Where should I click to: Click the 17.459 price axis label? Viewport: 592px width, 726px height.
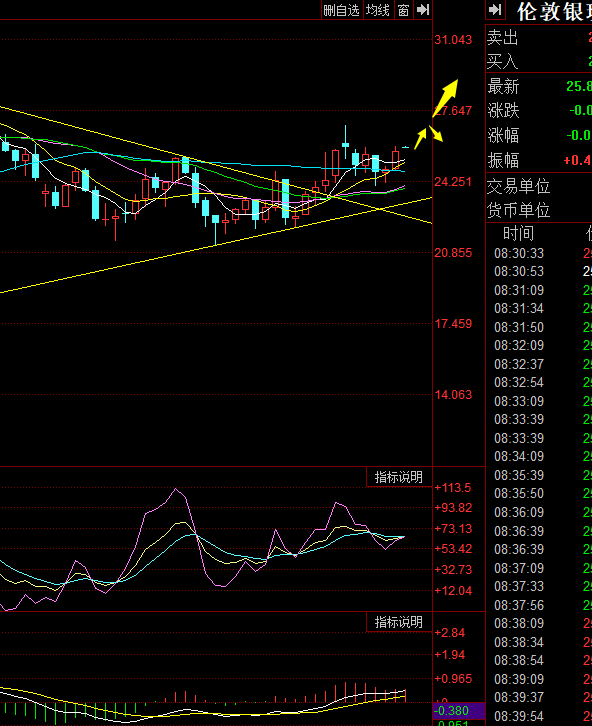point(453,324)
